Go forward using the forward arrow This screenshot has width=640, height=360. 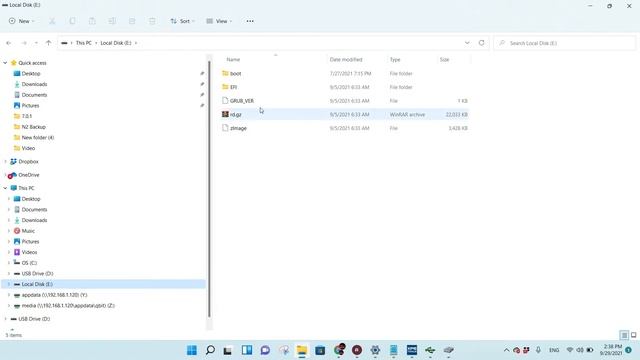click(x=24, y=43)
